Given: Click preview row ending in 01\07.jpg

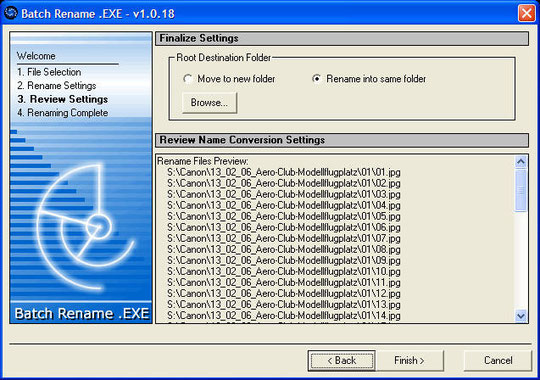Looking at the screenshot, I should [284, 238].
